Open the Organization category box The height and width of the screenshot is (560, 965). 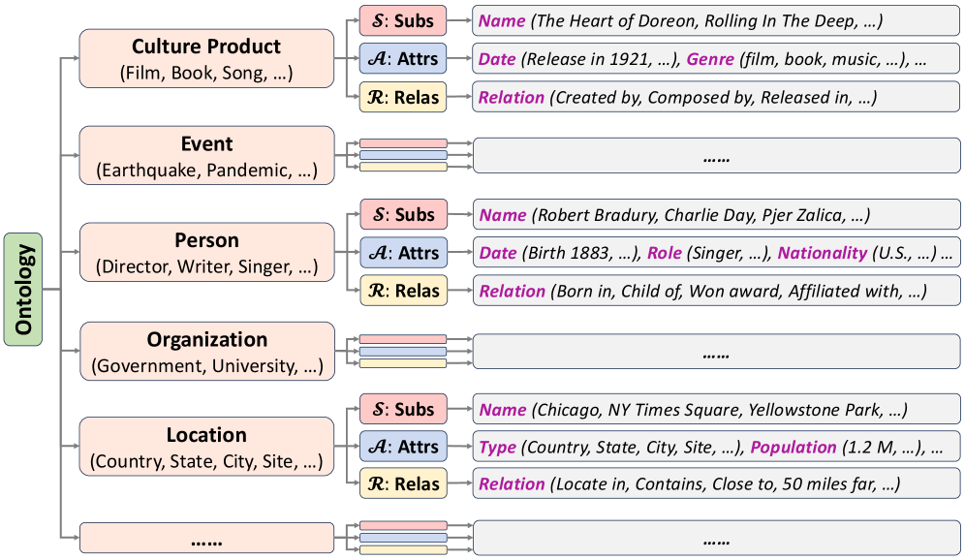(206, 351)
